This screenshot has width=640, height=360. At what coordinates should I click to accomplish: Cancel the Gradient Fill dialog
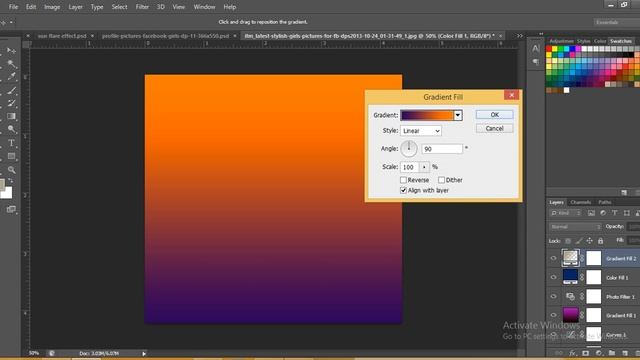click(494, 129)
